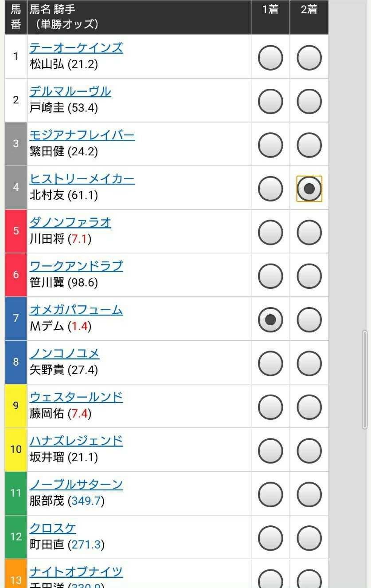Viewport: 371px width, 588px height.
Task: Open オメガパフューム horse link
Action: click(76, 310)
